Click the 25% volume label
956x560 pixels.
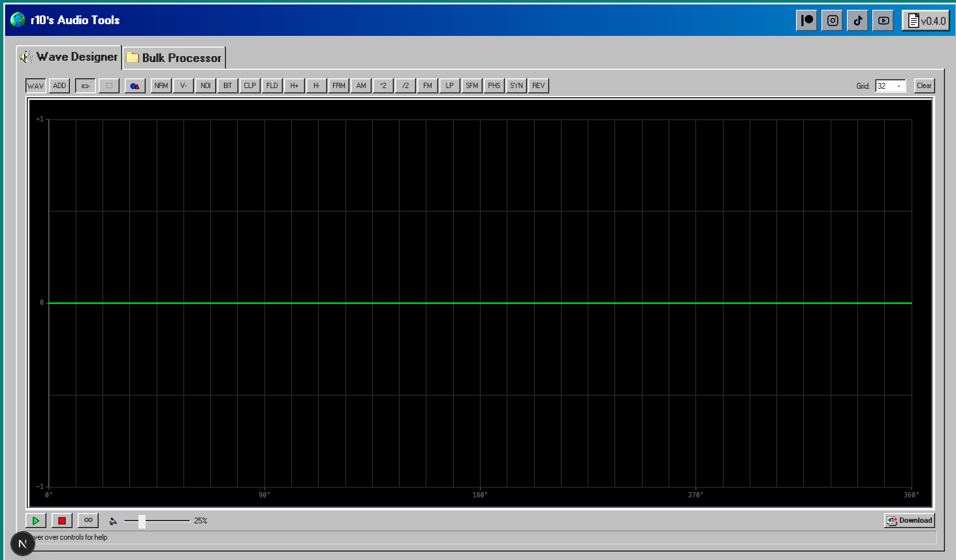point(200,521)
